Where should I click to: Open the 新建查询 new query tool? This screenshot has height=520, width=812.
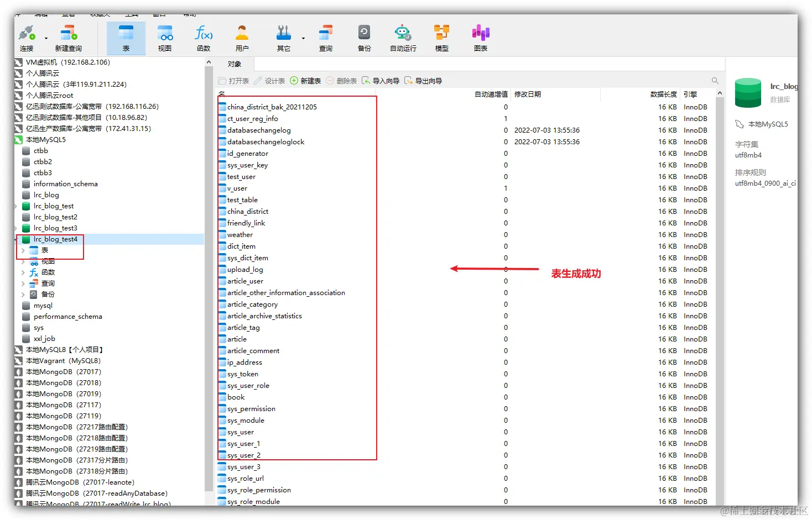(69, 38)
